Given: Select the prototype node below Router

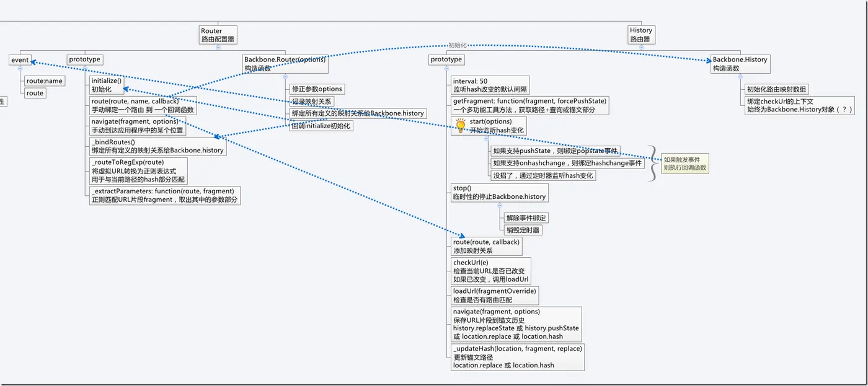Looking at the screenshot, I should coord(84,59).
